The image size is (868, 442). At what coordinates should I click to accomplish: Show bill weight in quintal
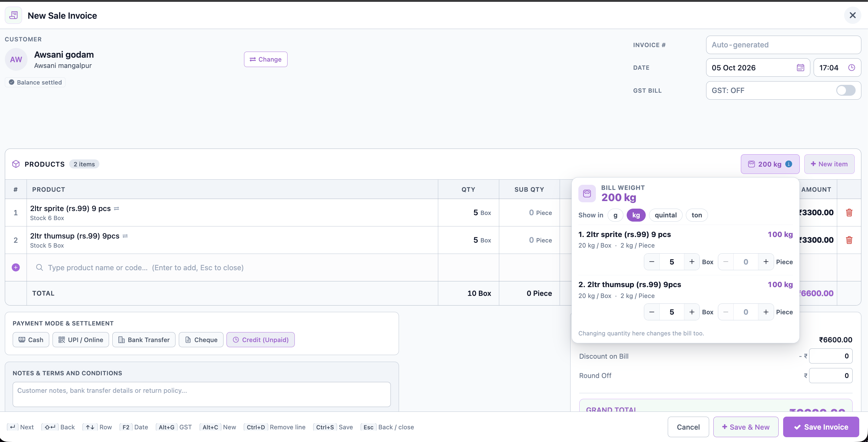point(665,215)
